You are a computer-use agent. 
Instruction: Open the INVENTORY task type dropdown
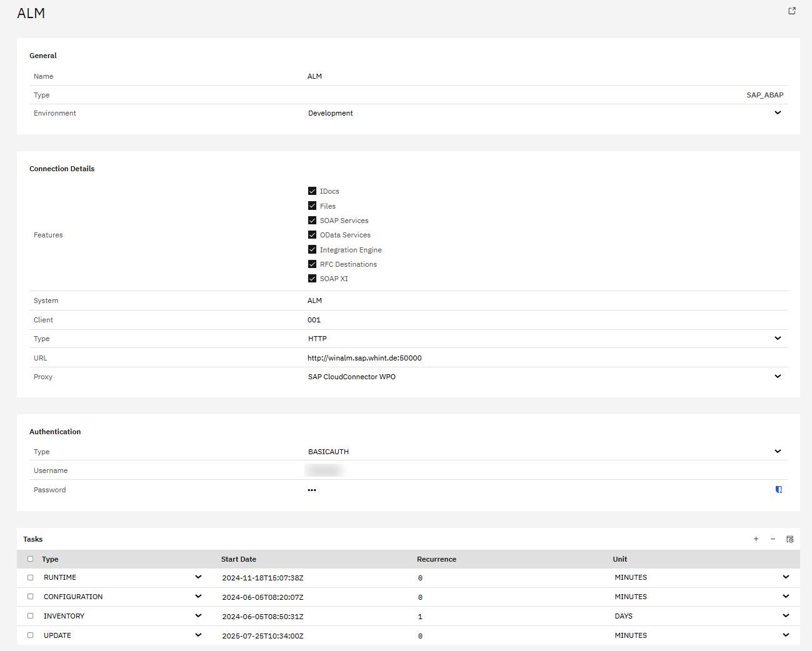tap(198, 616)
